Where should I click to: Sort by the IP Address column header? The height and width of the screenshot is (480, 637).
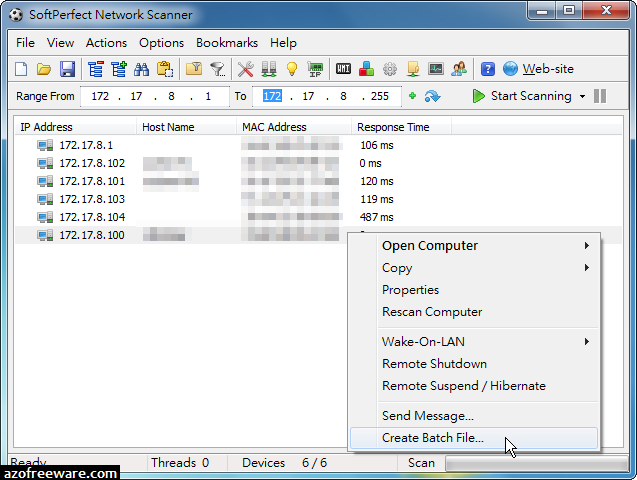(76, 127)
